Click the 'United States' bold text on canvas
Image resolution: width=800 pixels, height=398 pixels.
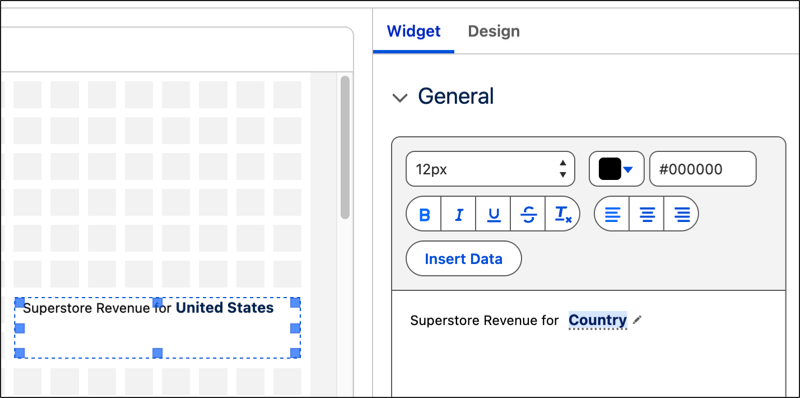[x=224, y=308]
